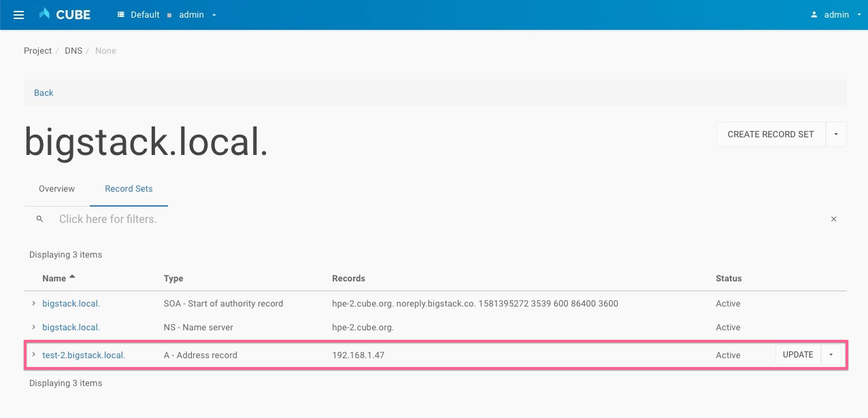The image size is (868, 418).
Task: Click the bigstack.local. zone heading
Action: 146,141
